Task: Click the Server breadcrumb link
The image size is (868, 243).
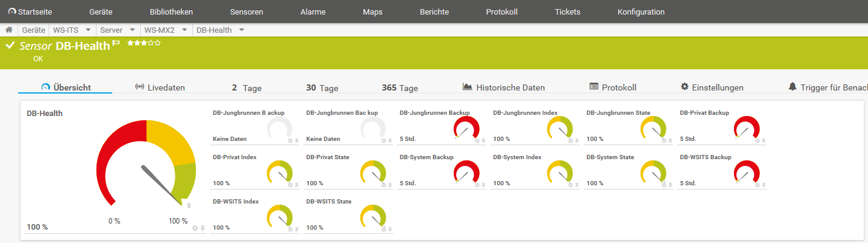Action: (112, 30)
